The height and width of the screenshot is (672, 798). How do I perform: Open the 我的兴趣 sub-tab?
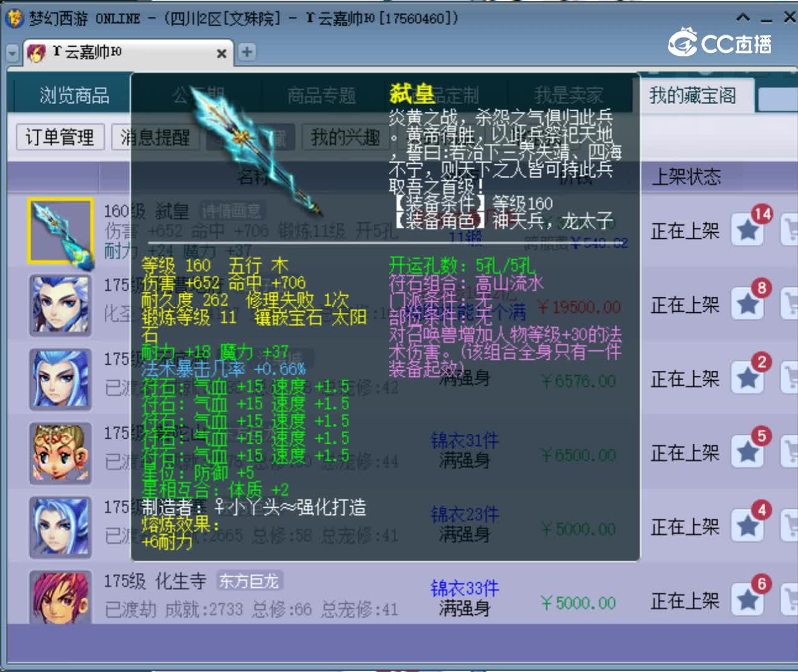pyautogui.click(x=345, y=137)
